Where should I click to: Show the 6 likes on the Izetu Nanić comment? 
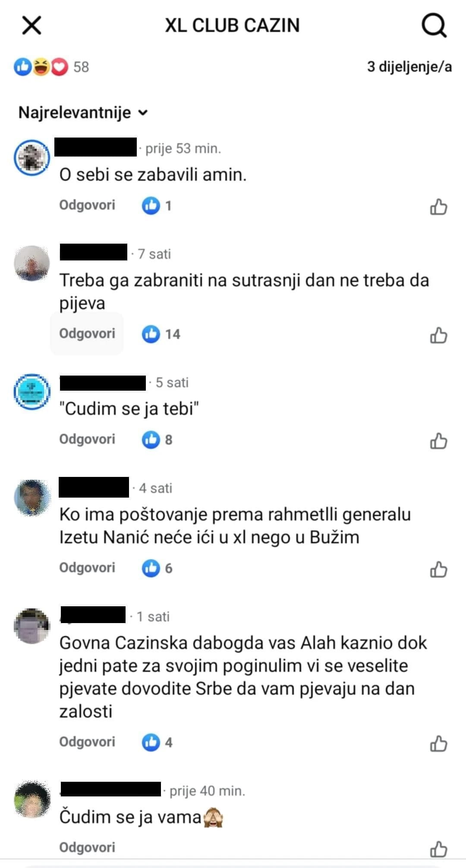157,568
